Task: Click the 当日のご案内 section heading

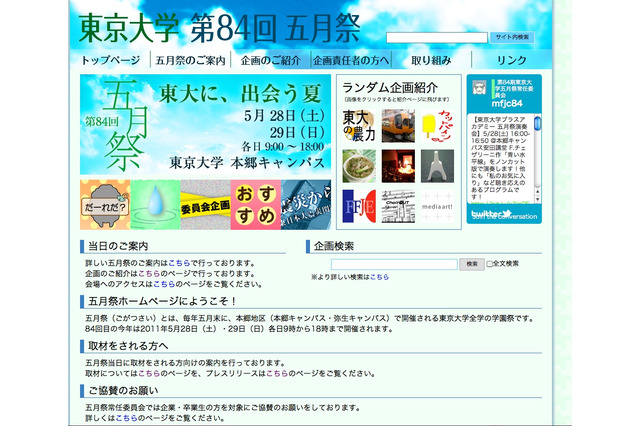Action: pyautogui.click(x=118, y=246)
